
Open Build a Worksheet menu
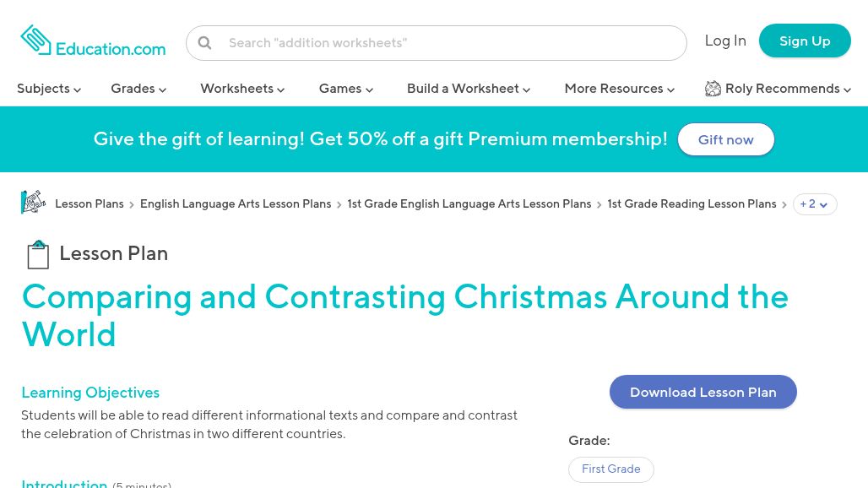(469, 89)
